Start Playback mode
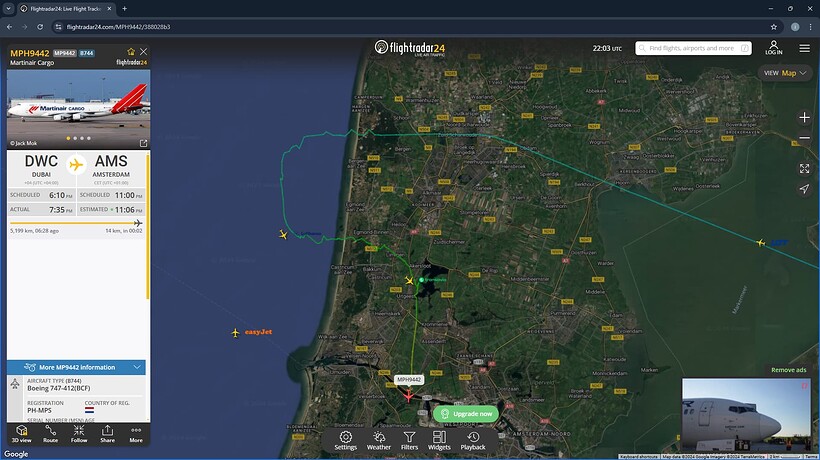Image resolution: width=820 pixels, height=460 pixels. tap(473, 440)
